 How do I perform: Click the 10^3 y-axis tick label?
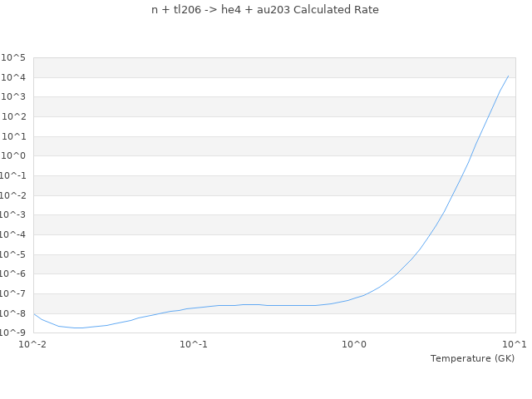(x=16, y=97)
